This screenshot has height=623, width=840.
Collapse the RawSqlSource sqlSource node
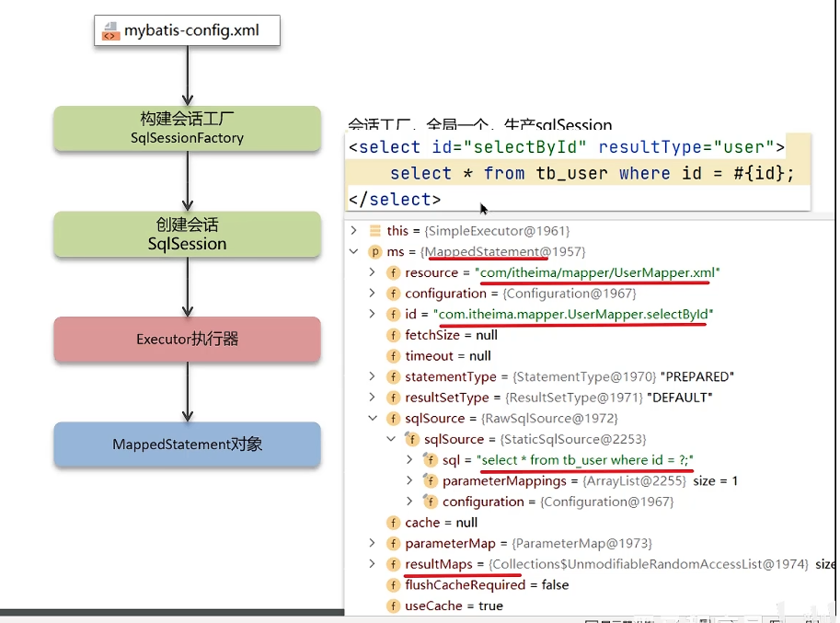[373, 418]
